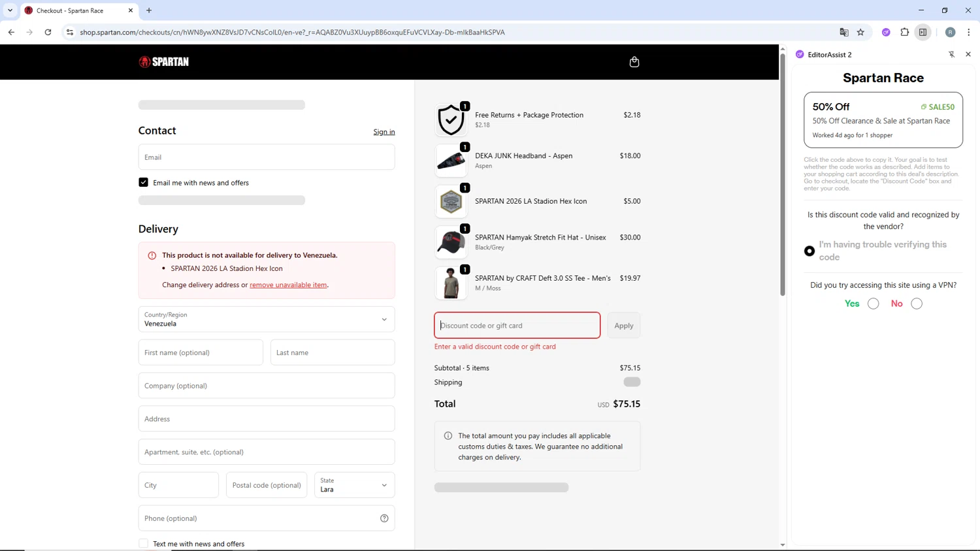Image resolution: width=980 pixels, height=551 pixels.
Task: Open the shopping bag cart icon
Action: pos(634,62)
